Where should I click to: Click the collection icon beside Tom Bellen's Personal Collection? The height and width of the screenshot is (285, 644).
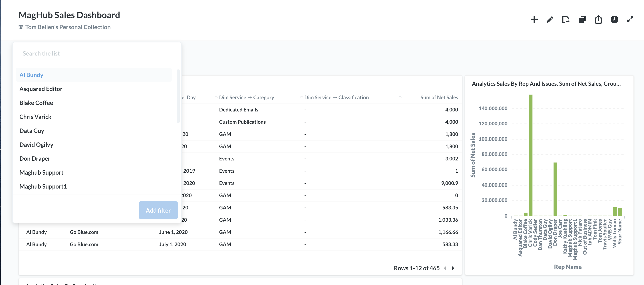[21, 27]
